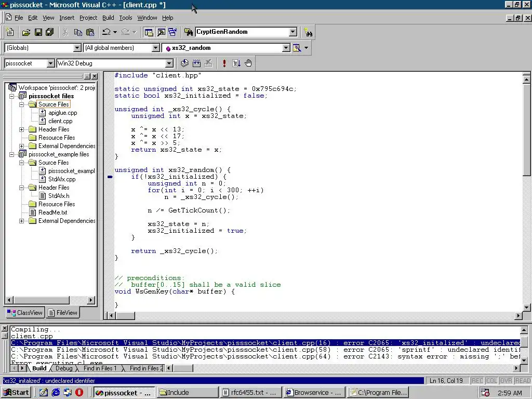The image size is (532, 399).
Task: Open the File menu
Action: [19, 18]
